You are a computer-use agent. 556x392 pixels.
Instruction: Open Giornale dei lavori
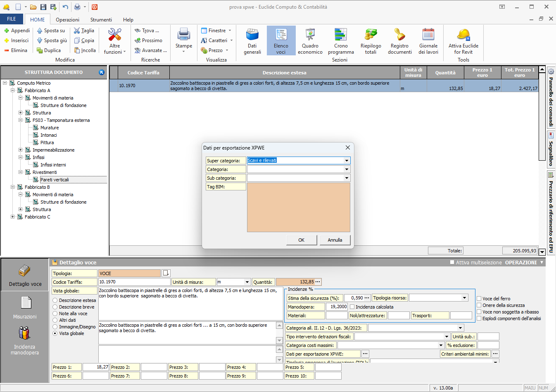(428, 41)
